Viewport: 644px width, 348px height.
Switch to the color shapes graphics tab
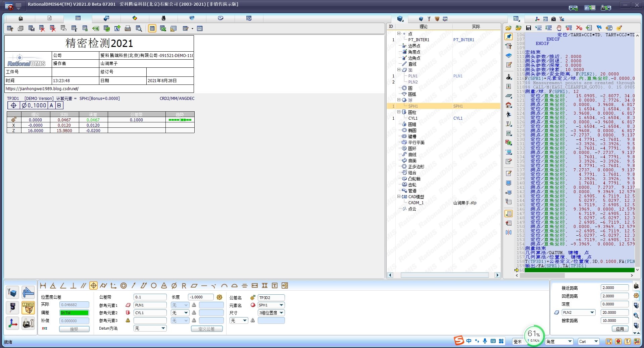point(135,18)
